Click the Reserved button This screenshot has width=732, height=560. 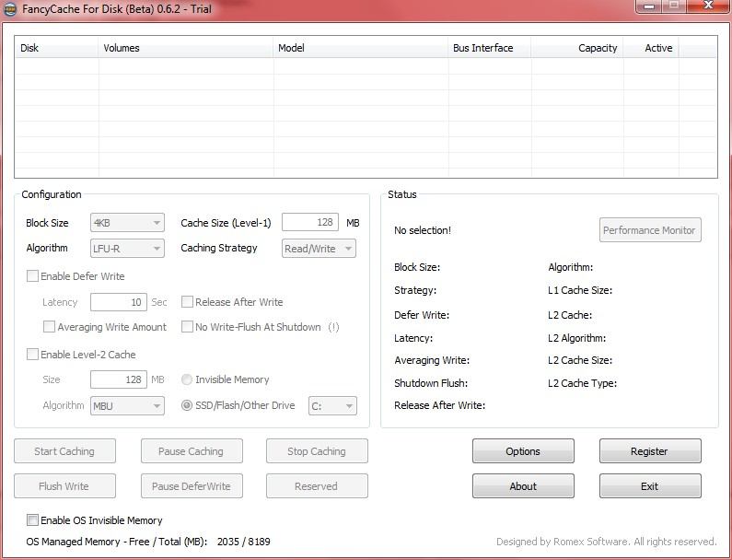[x=317, y=486]
